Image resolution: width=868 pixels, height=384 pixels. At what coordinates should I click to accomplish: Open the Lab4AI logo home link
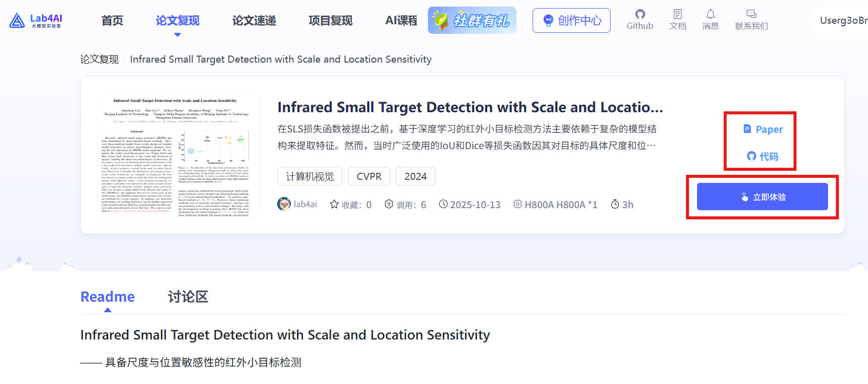[36, 20]
